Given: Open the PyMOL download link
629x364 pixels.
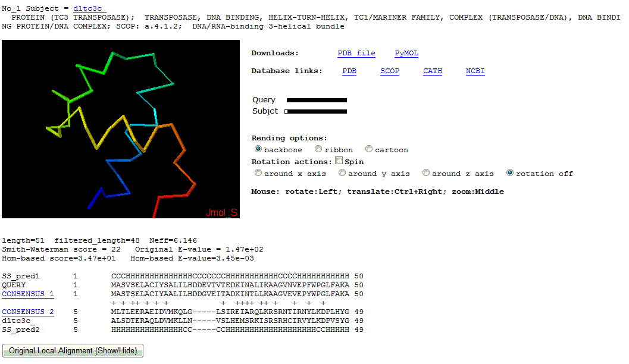Looking at the screenshot, I should coord(406,53).
